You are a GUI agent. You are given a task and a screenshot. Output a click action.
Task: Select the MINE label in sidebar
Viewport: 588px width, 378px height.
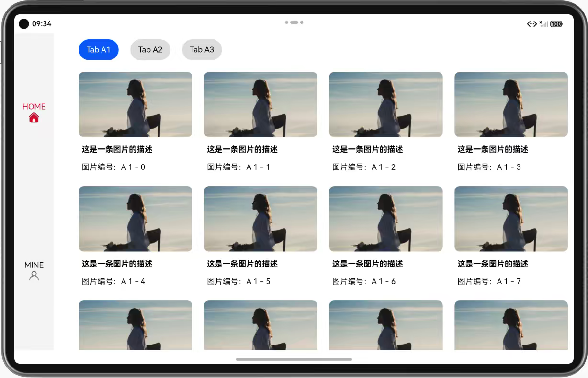tap(34, 265)
